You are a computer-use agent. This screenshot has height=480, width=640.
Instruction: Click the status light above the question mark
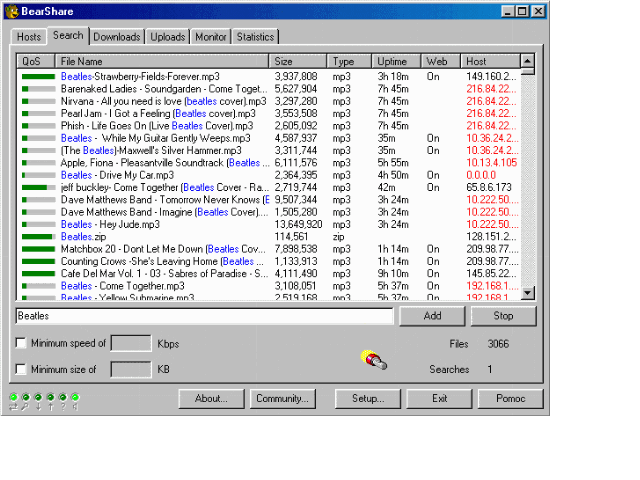pos(62,397)
